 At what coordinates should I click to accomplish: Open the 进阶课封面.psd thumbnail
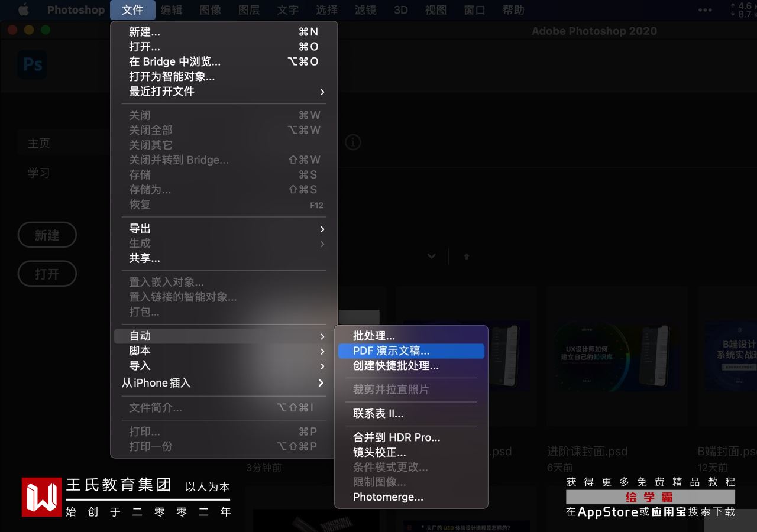[x=617, y=356]
